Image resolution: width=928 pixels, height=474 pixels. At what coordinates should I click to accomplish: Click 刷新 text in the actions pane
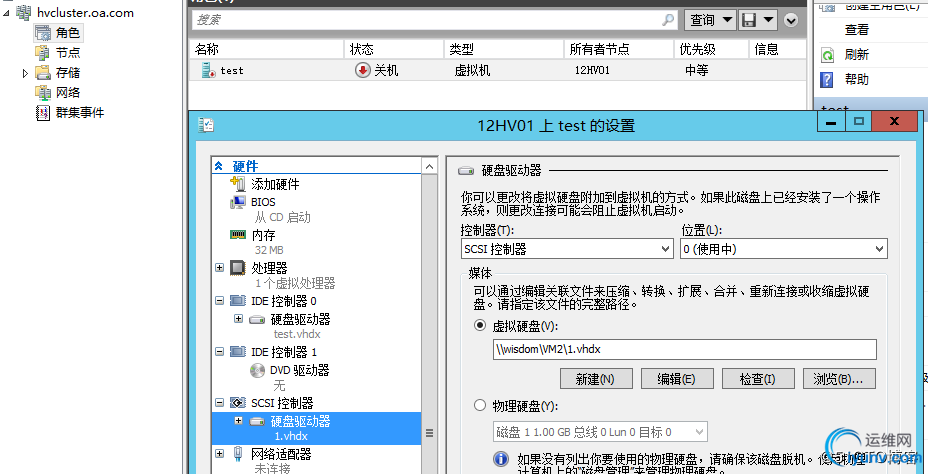point(857,55)
